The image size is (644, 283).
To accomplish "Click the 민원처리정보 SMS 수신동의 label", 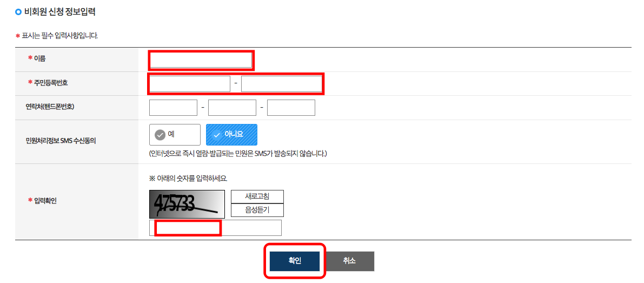I will tap(61, 141).
